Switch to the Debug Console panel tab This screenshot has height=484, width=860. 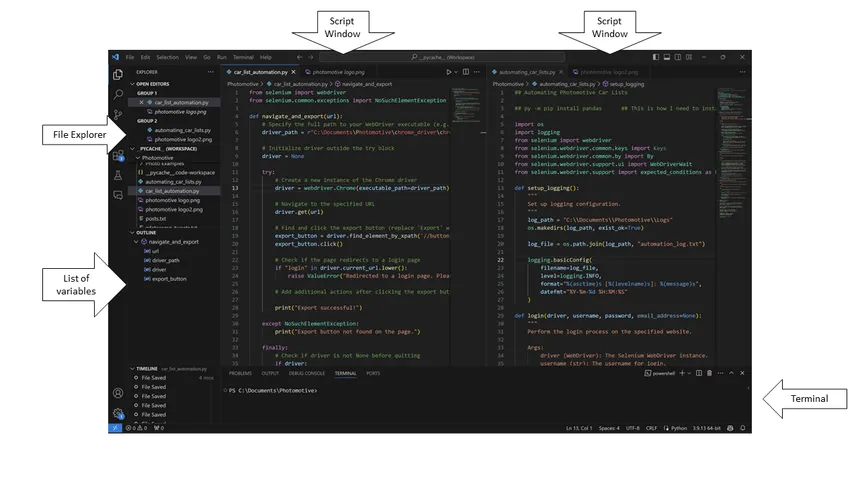307,373
